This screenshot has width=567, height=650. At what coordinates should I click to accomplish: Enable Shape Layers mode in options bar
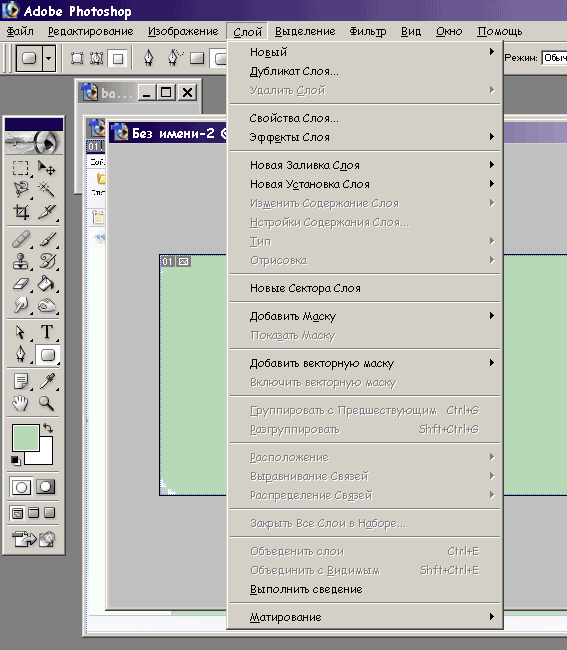[x=77, y=58]
